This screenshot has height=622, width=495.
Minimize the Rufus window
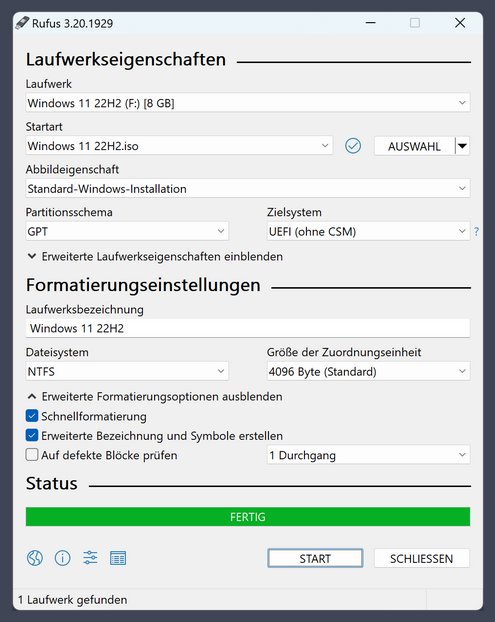(x=370, y=23)
